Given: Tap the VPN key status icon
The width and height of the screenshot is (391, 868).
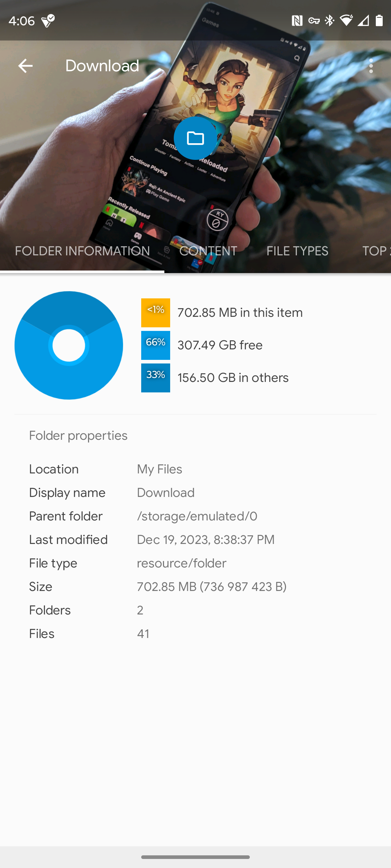Looking at the screenshot, I should pyautogui.click(x=314, y=21).
